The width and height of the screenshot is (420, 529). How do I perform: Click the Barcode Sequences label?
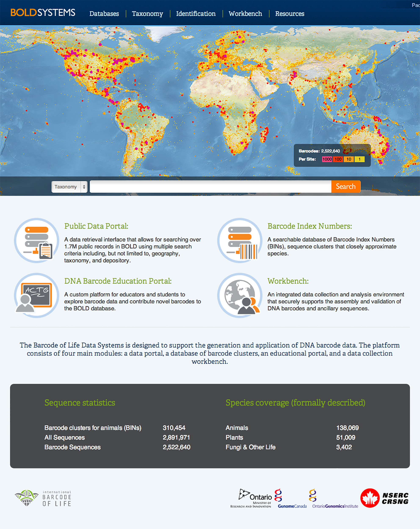coord(72,447)
